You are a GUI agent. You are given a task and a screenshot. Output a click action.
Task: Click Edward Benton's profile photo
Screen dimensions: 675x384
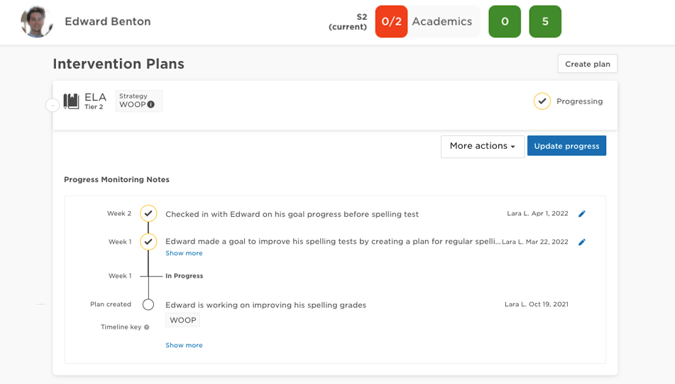[37, 22]
